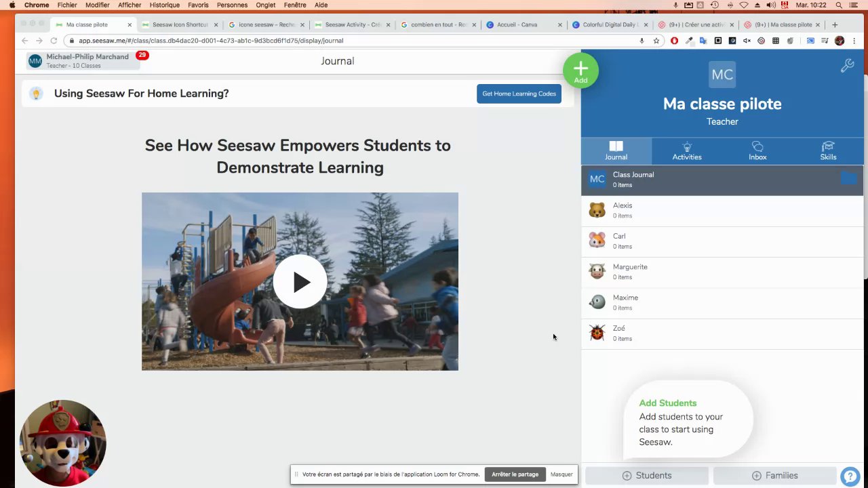Screen dimensions: 868x488
Task: Open the media controls playlist icon
Action: [825, 41]
